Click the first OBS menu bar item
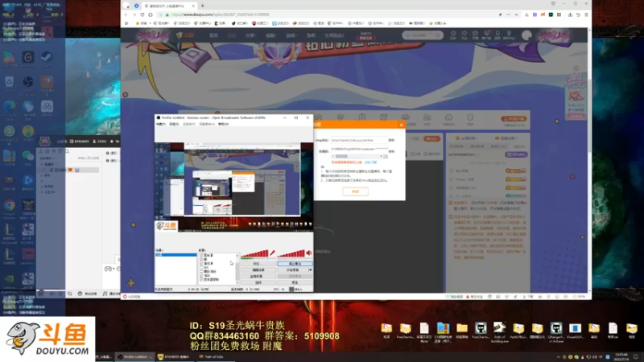The height and width of the screenshot is (362, 644). click(160, 124)
